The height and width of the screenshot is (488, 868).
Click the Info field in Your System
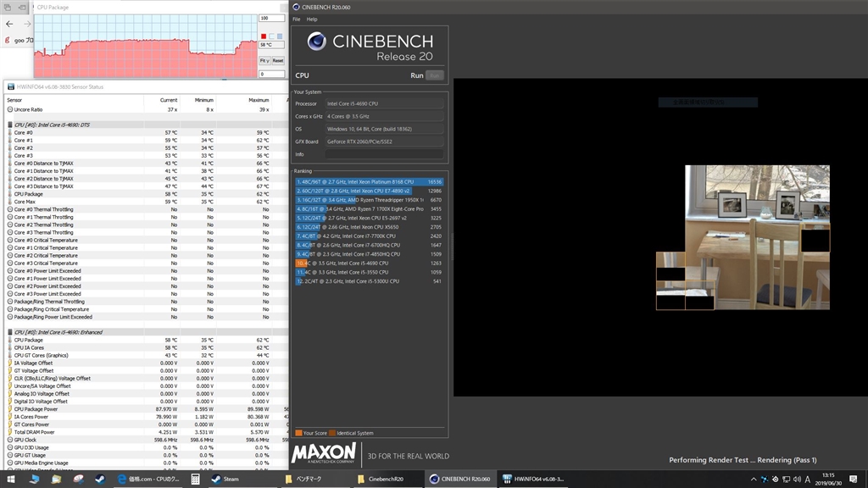pos(383,154)
